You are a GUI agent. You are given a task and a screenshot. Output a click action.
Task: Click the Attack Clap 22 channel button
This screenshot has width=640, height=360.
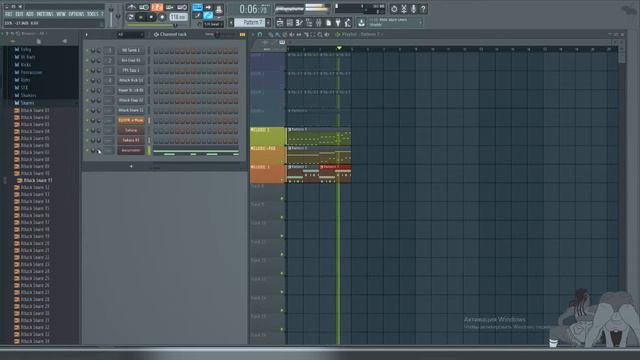(131, 100)
